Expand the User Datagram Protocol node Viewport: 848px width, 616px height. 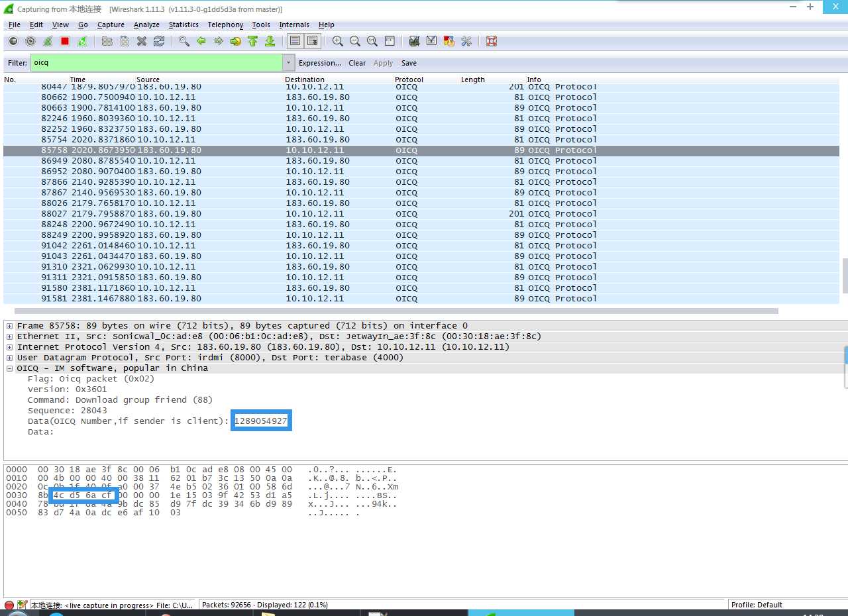pos(9,358)
